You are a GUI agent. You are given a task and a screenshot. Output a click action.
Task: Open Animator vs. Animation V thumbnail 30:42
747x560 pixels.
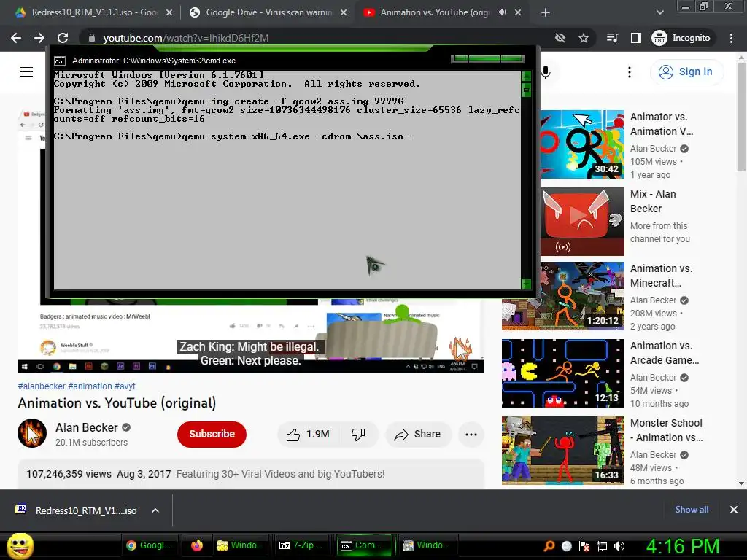click(x=582, y=144)
